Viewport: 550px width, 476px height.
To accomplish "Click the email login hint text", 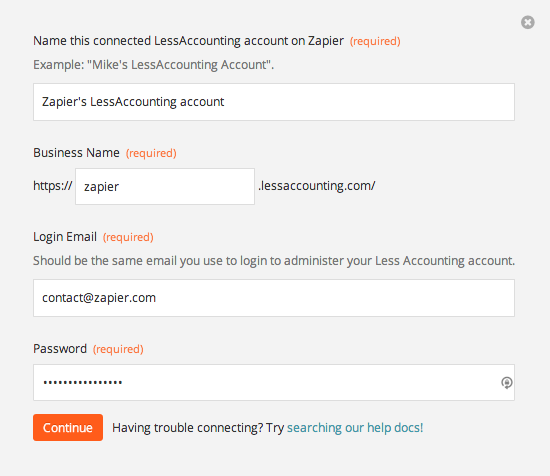I will (x=274, y=261).
